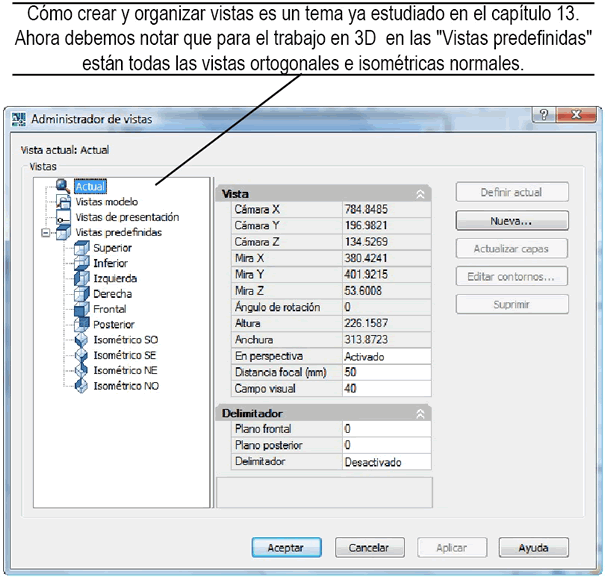The height and width of the screenshot is (577, 605).
Task: Click the Cancelar button
Action: pos(369,548)
